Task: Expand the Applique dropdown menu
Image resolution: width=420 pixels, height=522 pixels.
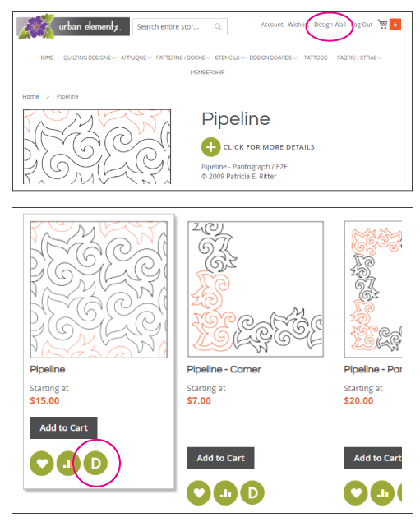Action: click(x=136, y=58)
